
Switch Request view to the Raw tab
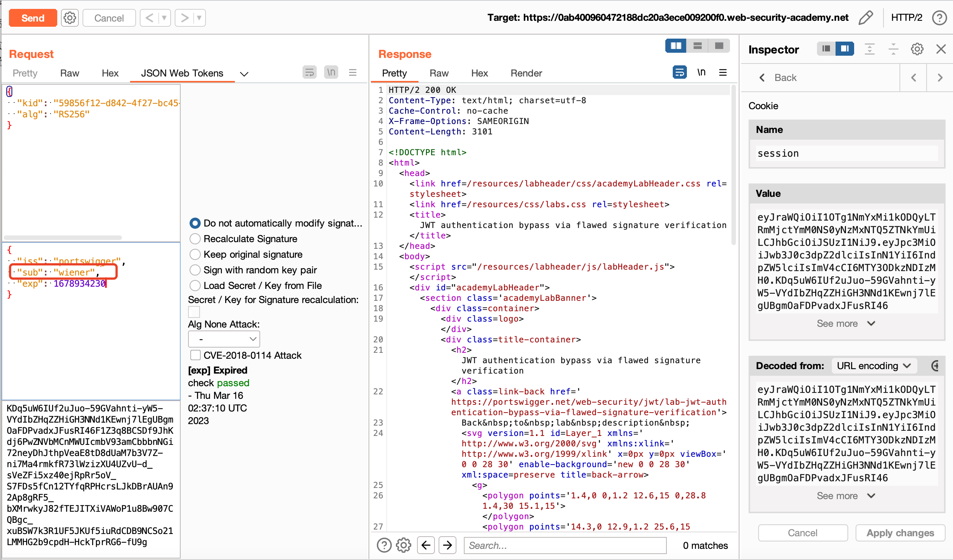point(70,73)
